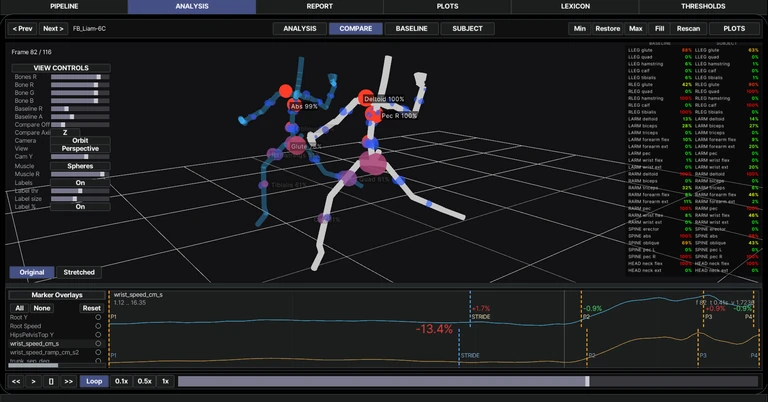This screenshot has width=768, height=402.
Task: Set playback speed to 0.5x
Action: coord(144,381)
